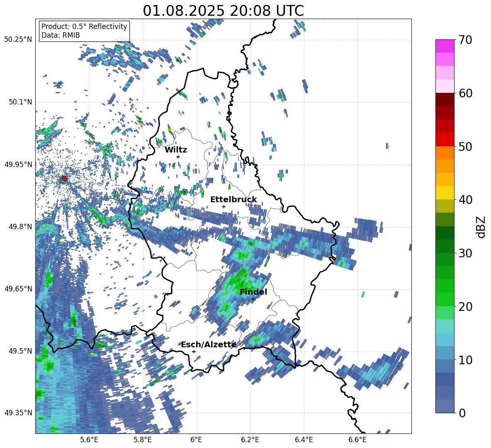Click the 49.65°N latitude label
Screen dimensions: 491x448
pyautogui.click(x=18, y=288)
